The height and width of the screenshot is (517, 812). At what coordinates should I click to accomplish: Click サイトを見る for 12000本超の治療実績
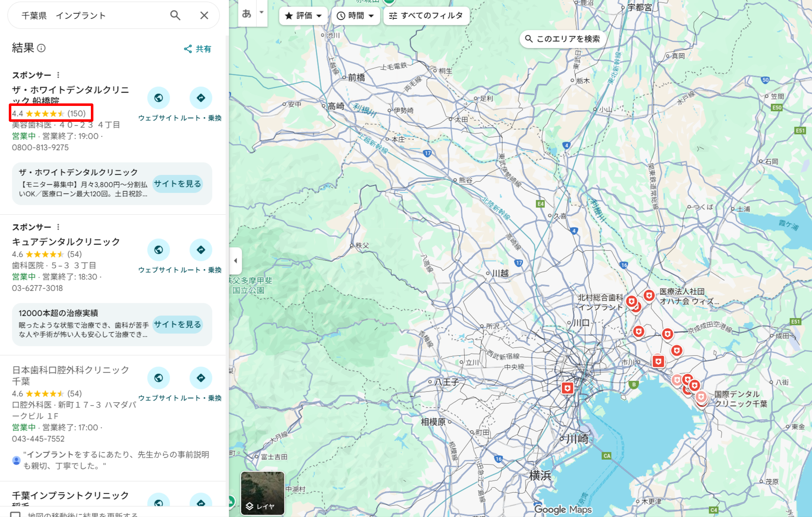coord(177,324)
